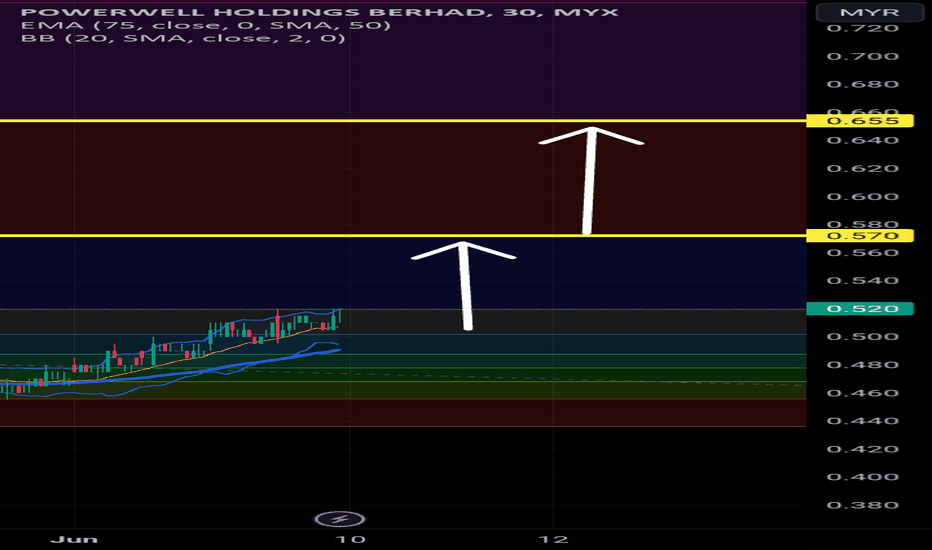Click the 0.700 price axis label

[x=862, y=56]
